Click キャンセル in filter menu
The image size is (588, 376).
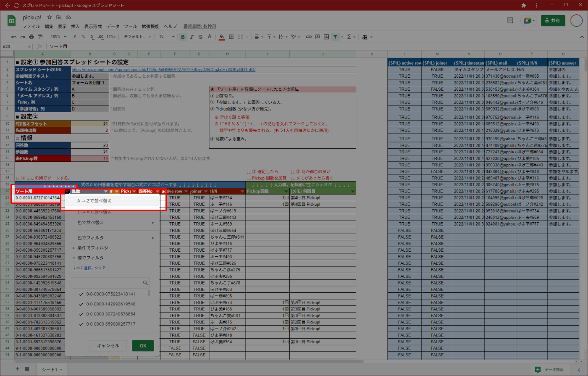pos(108,346)
